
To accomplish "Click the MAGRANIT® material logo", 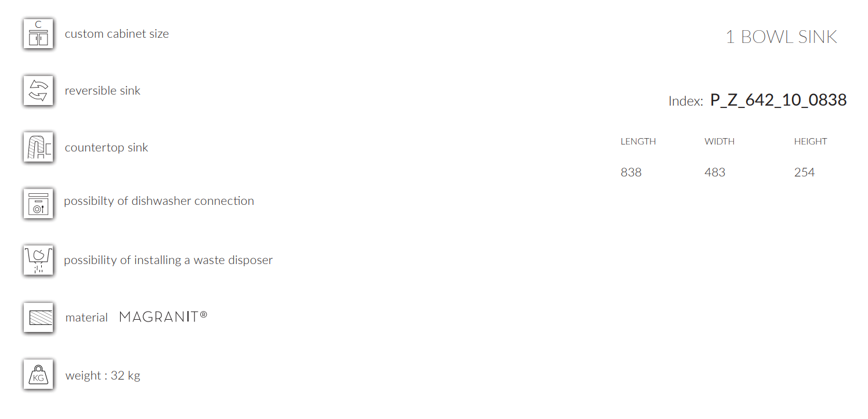I will coord(163,316).
